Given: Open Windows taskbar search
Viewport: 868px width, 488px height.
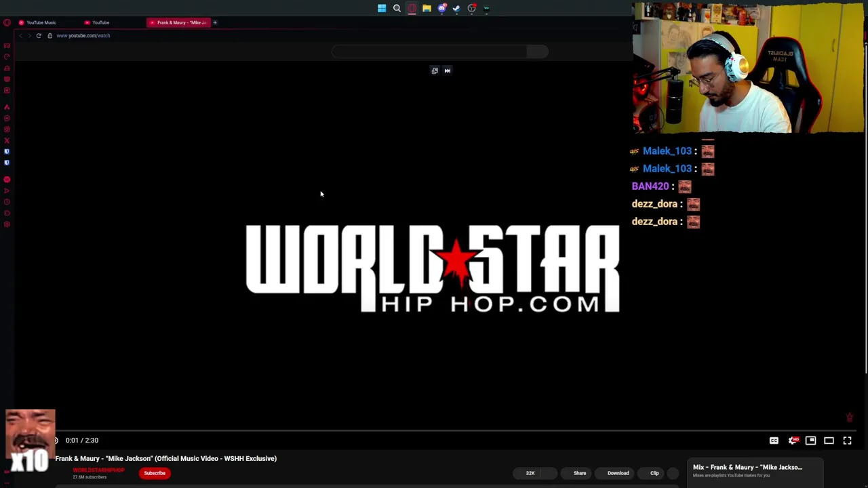Looking at the screenshot, I should click(397, 9).
